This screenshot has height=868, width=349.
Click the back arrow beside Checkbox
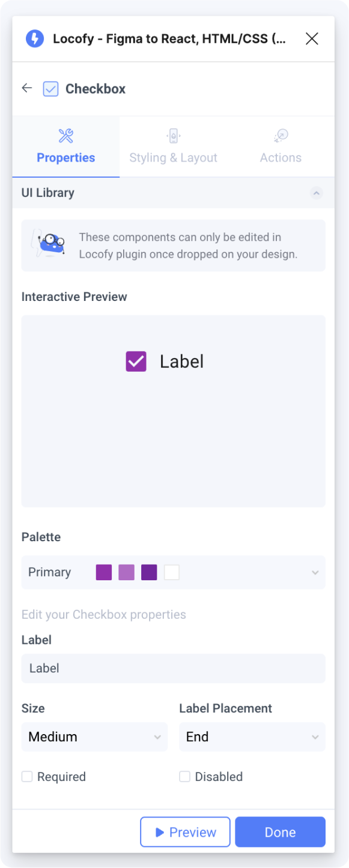tap(26, 88)
